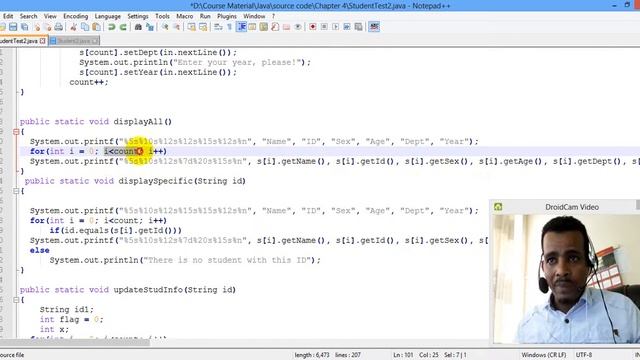Click the Paste clipboard toolbar icon
This screenshot has width=640, height=360.
coord(96,27)
